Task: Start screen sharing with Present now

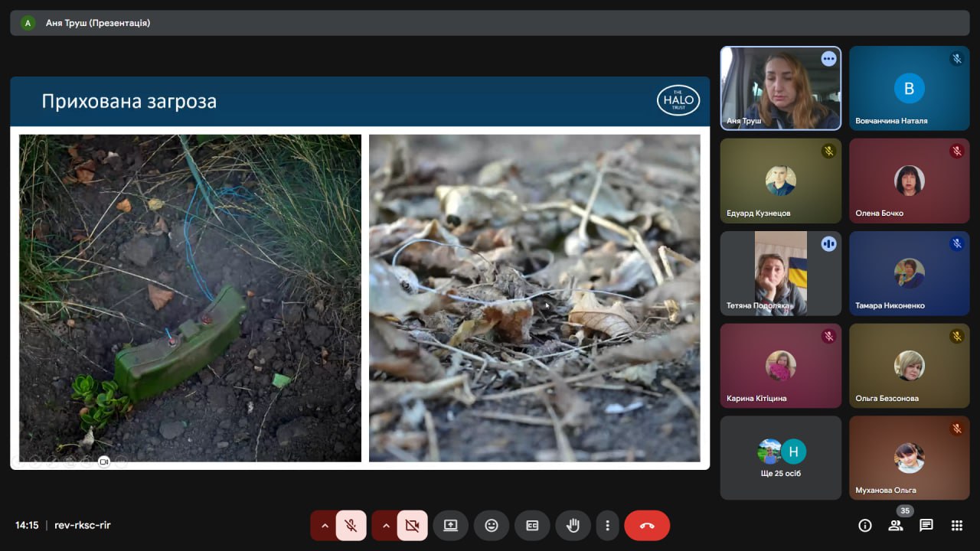Action: 450,526
